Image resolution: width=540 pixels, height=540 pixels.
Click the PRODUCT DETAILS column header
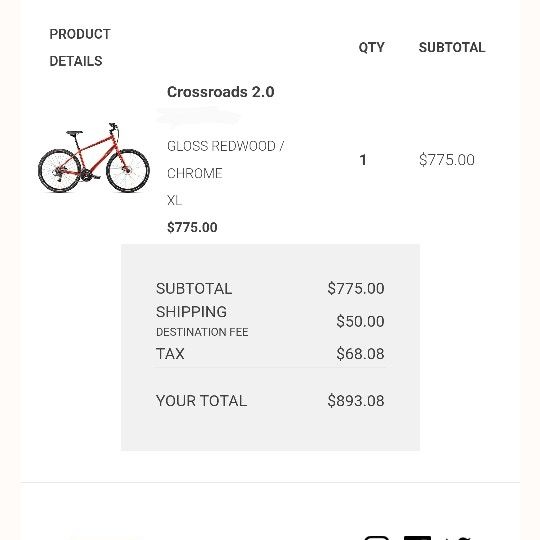point(80,48)
